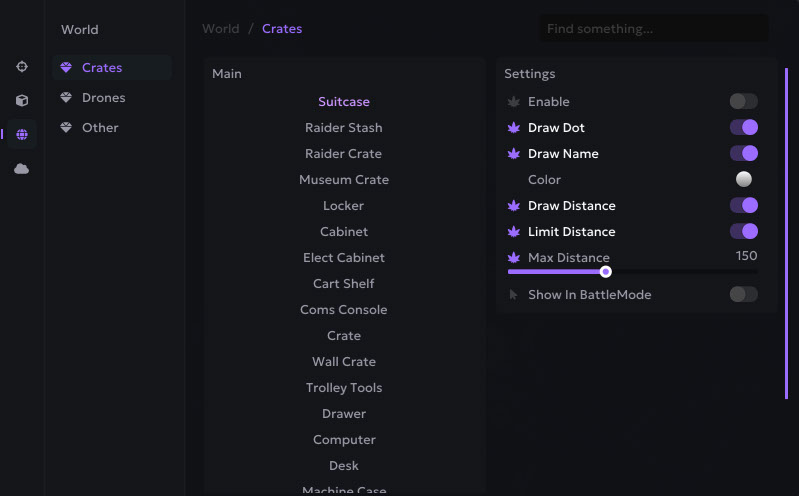Disable the Draw Distance toggle

tap(743, 205)
